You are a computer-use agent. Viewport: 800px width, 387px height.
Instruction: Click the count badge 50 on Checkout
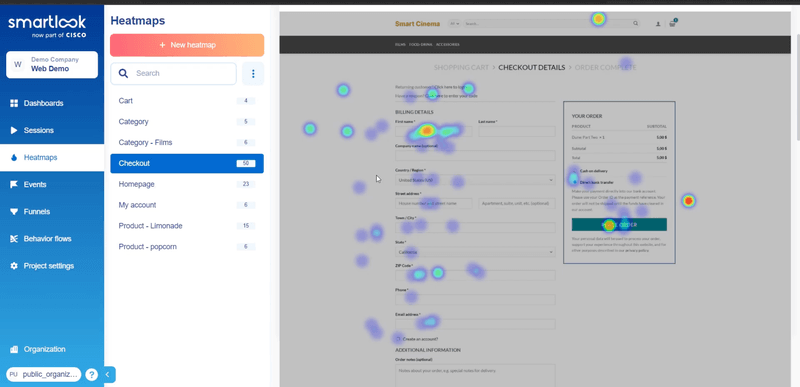246,164
